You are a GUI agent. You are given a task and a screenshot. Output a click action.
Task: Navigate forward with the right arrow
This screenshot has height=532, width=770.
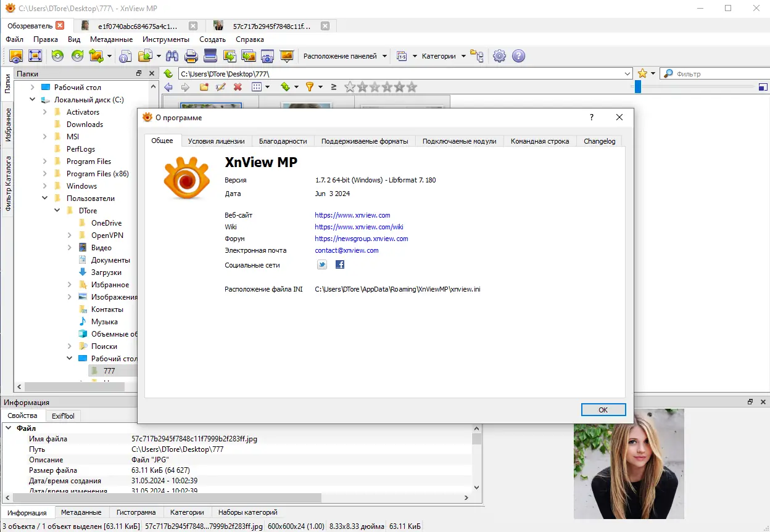(184, 87)
